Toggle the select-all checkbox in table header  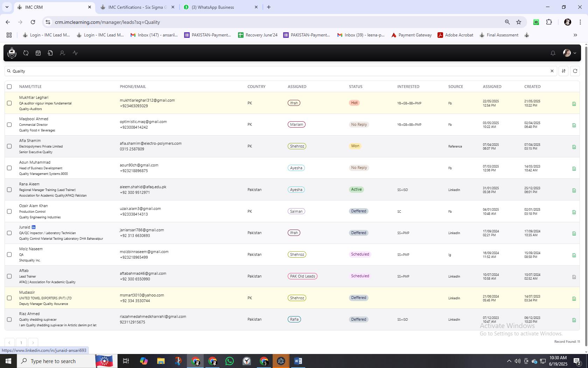pos(9,87)
